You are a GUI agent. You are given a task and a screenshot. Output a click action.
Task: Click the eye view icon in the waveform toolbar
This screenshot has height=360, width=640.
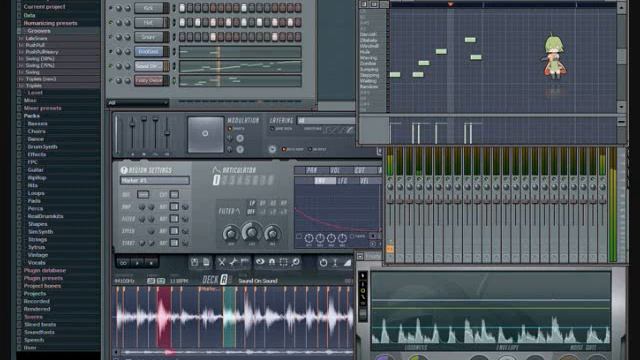(x=260, y=262)
